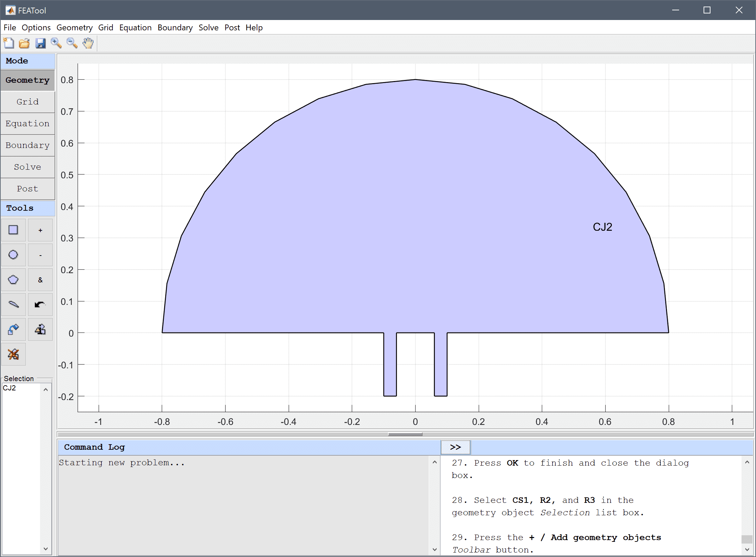Select the Pan hand tool
The width and height of the screenshot is (756, 557).
[88, 43]
